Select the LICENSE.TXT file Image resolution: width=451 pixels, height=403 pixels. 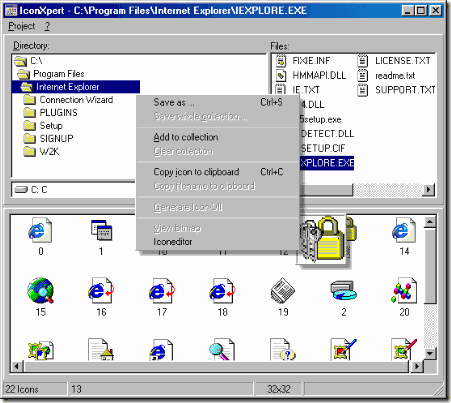click(x=394, y=61)
